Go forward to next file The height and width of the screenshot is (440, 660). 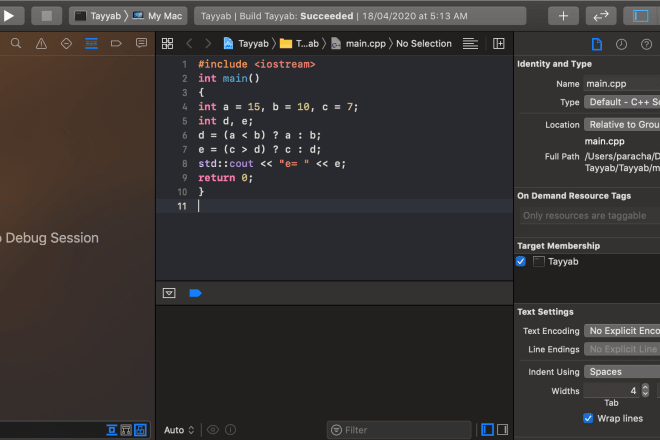click(208, 43)
